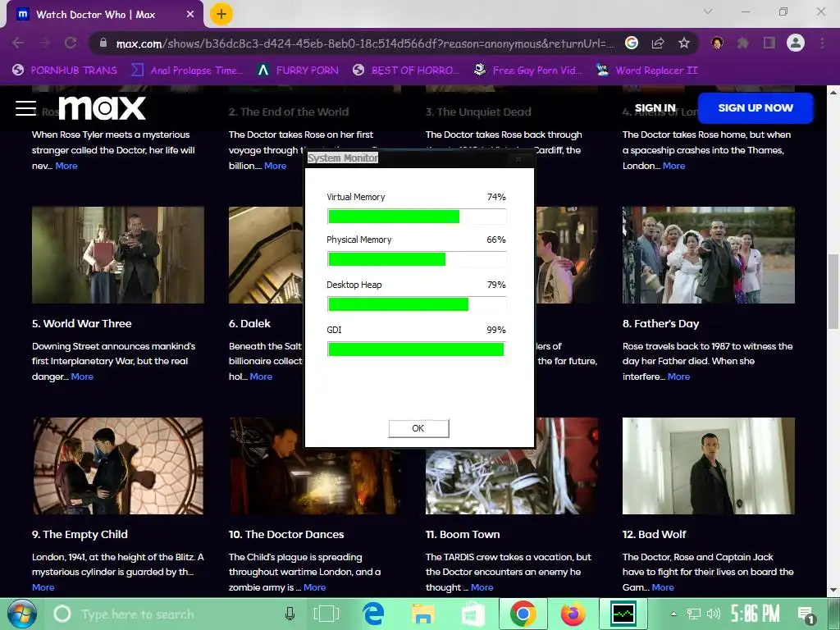Click the Virtual Memory progress bar
The height and width of the screenshot is (630, 840).
point(417,217)
